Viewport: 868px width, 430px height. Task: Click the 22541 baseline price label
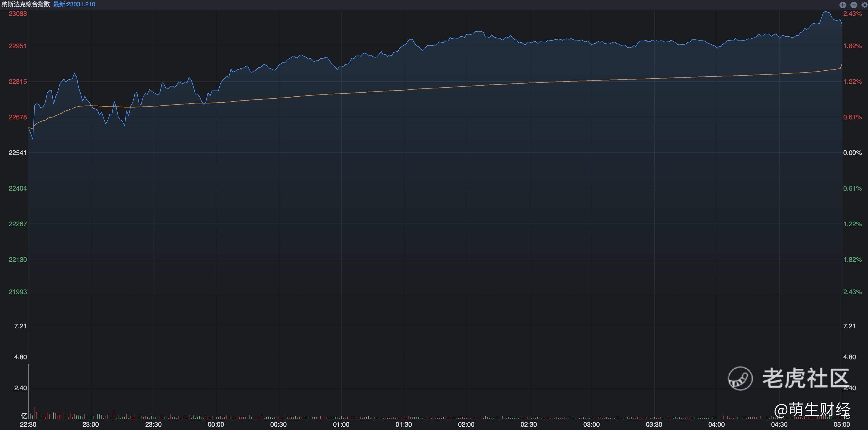[x=18, y=153]
